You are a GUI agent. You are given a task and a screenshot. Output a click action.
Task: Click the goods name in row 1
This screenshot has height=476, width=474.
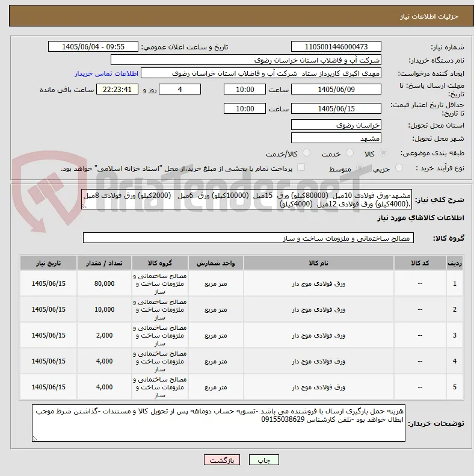coord(319,283)
